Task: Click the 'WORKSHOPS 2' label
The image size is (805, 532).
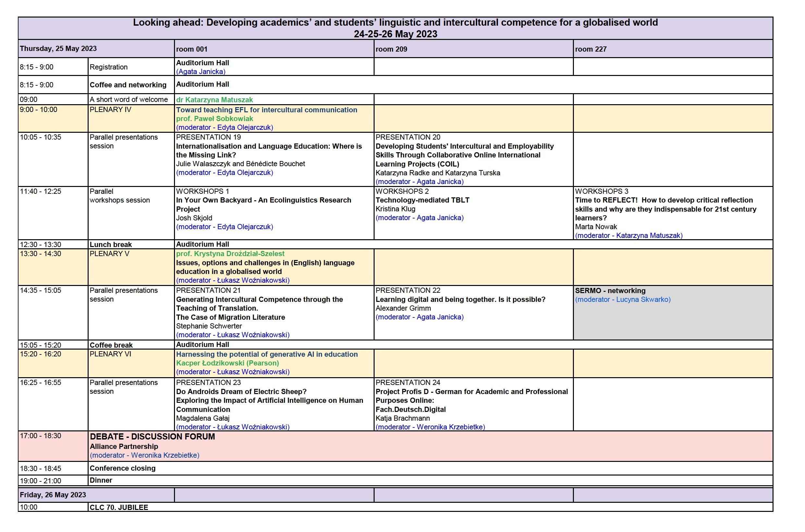Action: (402, 192)
